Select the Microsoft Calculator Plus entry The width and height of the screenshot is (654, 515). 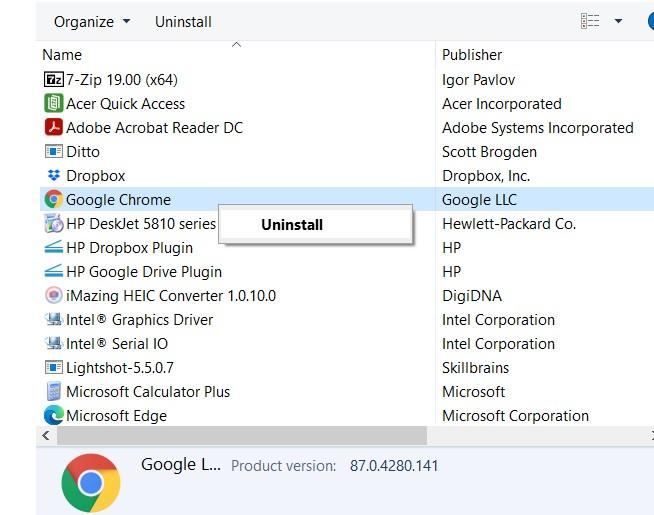pos(148,392)
